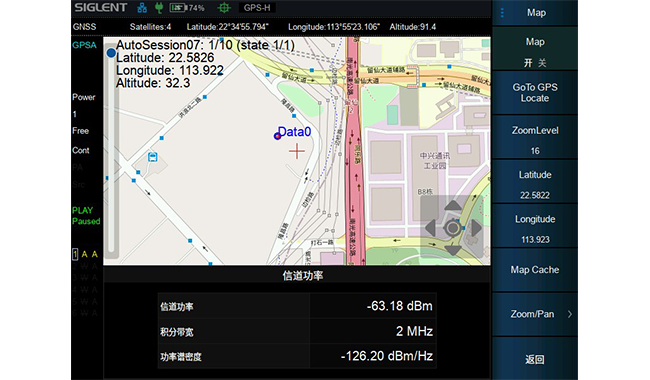
Task: Open the three-dot menu beside Map title
Action: 502,13
